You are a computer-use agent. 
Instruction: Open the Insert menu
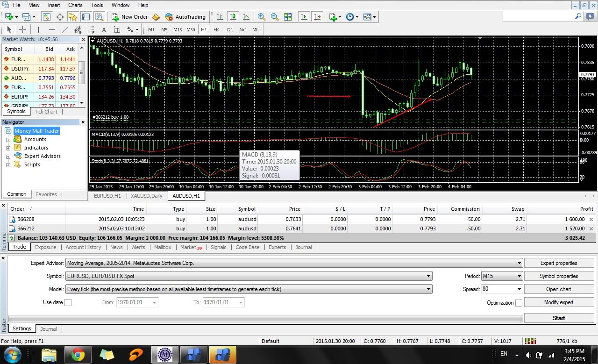point(54,5)
